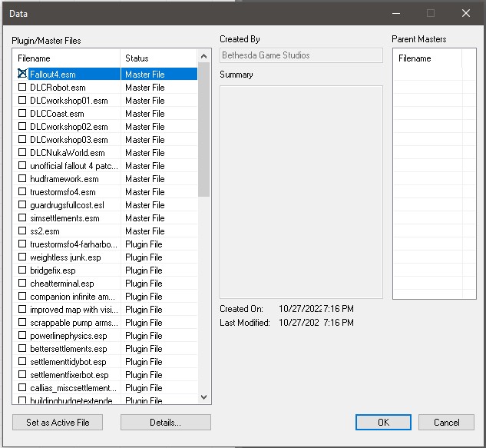The height and width of the screenshot is (448, 486).
Task: Tick the settlementtidybot.esp checkbox
Action: click(22, 361)
